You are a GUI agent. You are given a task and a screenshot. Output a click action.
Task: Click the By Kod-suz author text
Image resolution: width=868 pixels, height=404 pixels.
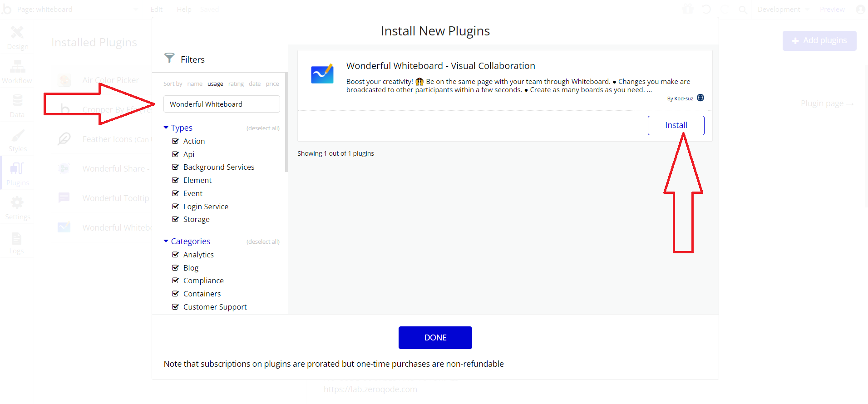680,99
